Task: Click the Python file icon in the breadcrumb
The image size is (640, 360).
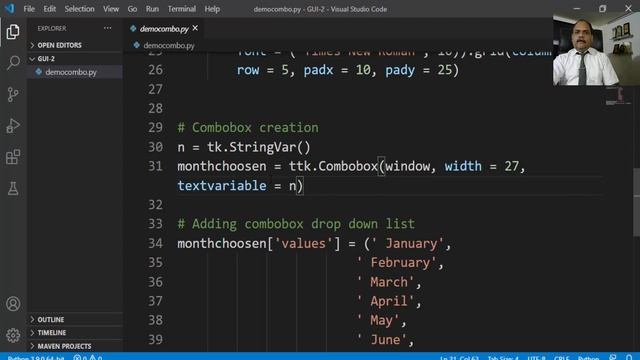Action: (137, 45)
